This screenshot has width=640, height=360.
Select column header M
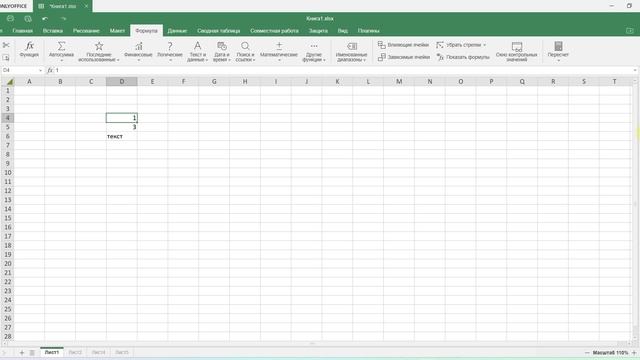click(x=399, y=82)
